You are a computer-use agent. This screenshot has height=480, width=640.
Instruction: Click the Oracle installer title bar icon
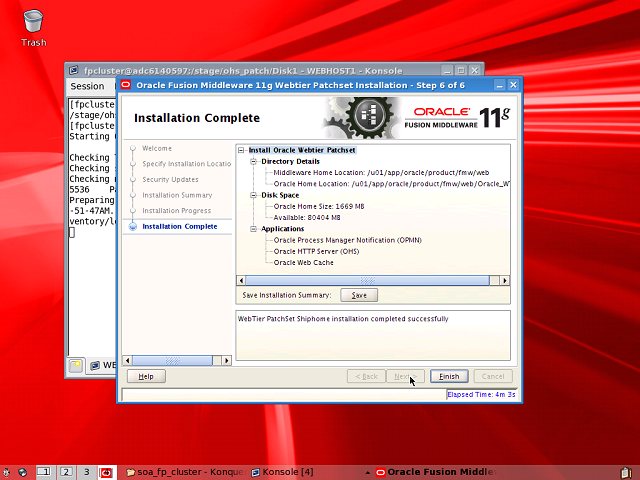click(126, 85)
